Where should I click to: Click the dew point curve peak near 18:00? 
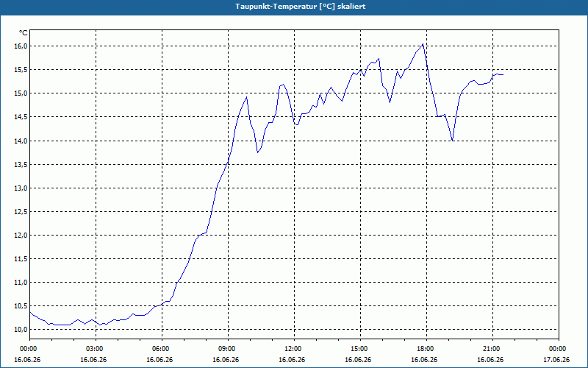coord(423,44)
